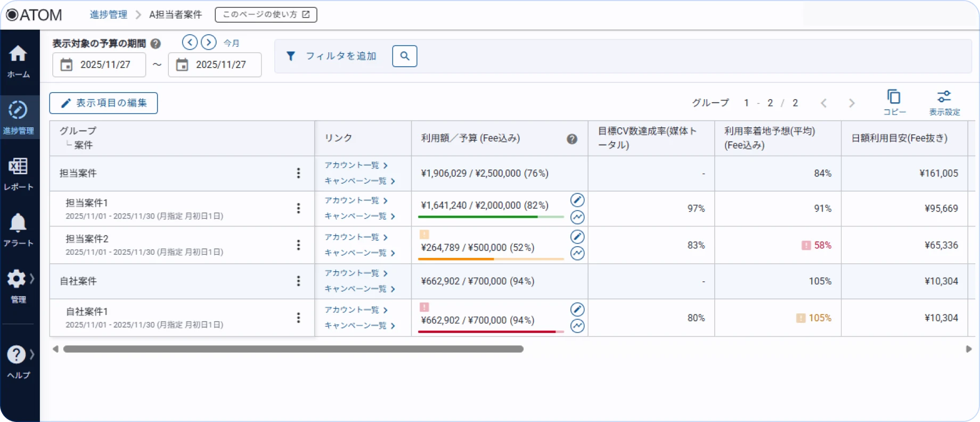The image size is (980, 422).
Task: Click 進捗管理 breadcrumb link
Action: pyautogui.click(x=108, y=14)
